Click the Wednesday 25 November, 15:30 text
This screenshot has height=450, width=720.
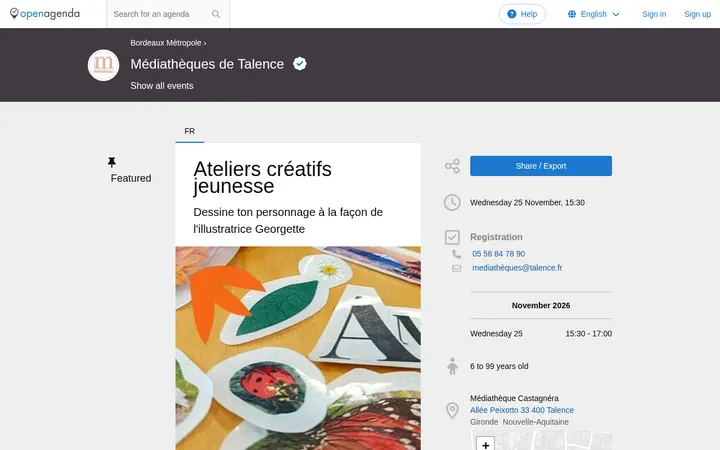point(527,202)
